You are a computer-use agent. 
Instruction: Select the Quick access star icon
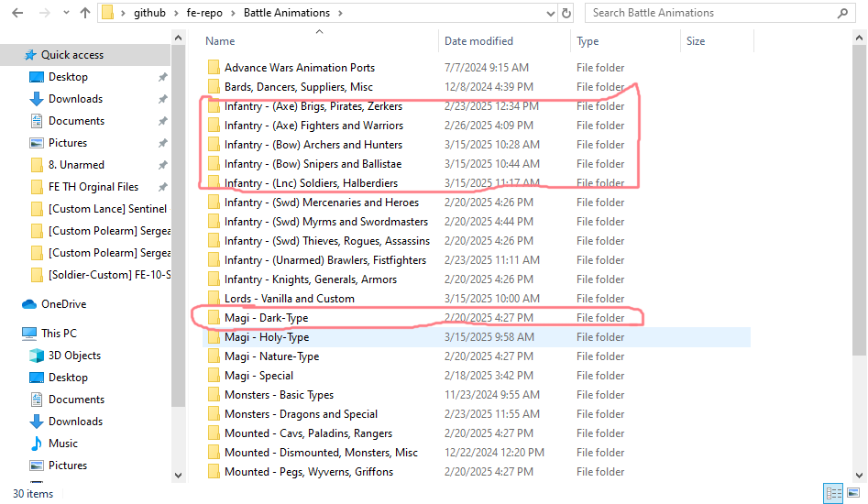30,55
